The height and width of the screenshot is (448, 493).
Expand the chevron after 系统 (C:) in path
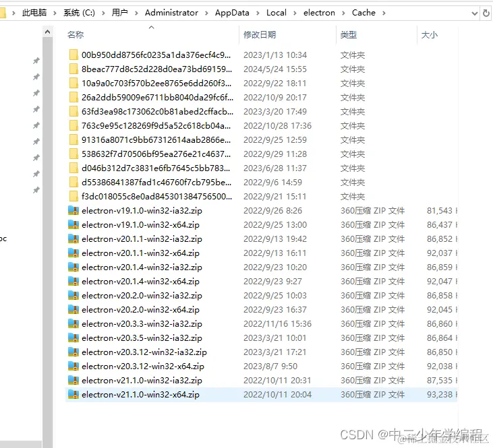[103, 13]
